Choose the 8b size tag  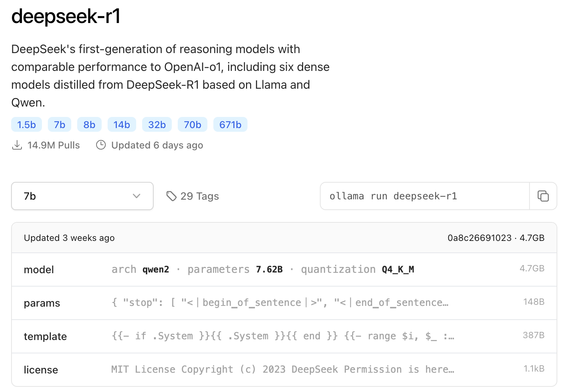[x=89, y=125]
